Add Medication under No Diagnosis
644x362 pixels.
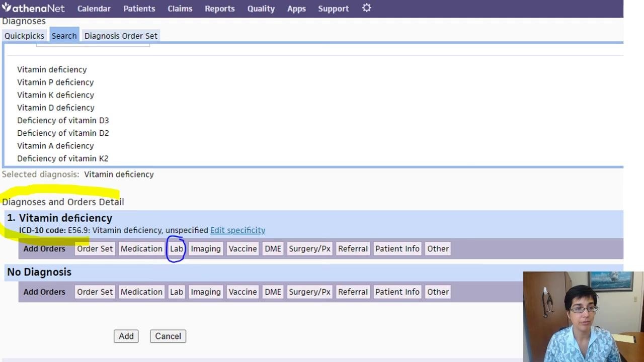point(141,292)
